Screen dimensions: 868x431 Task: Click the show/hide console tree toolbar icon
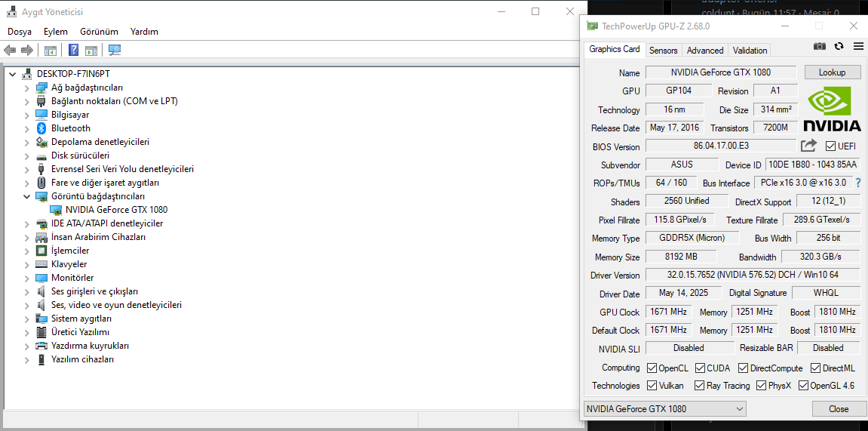point(51,51)
